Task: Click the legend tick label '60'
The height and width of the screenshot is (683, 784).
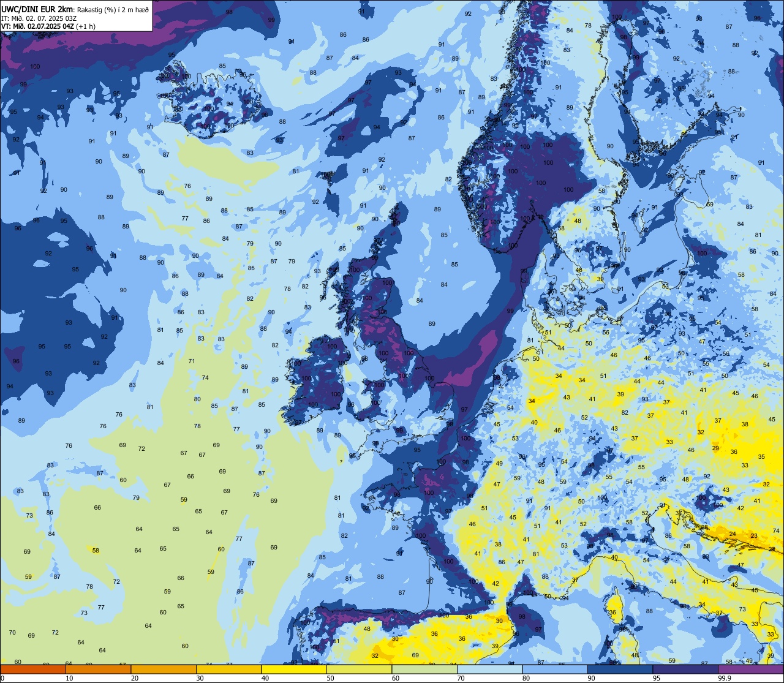Action: (395, 678)
